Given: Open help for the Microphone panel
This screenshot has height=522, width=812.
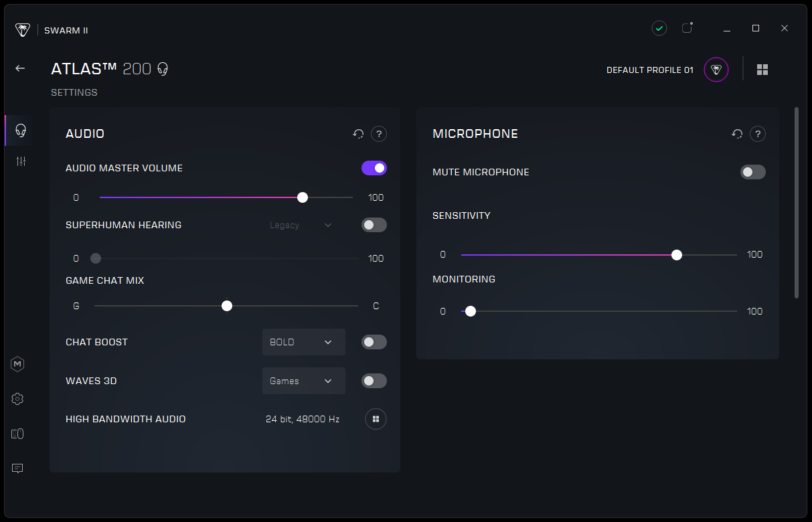Looking at the screenshot, I should click(758, 134).
